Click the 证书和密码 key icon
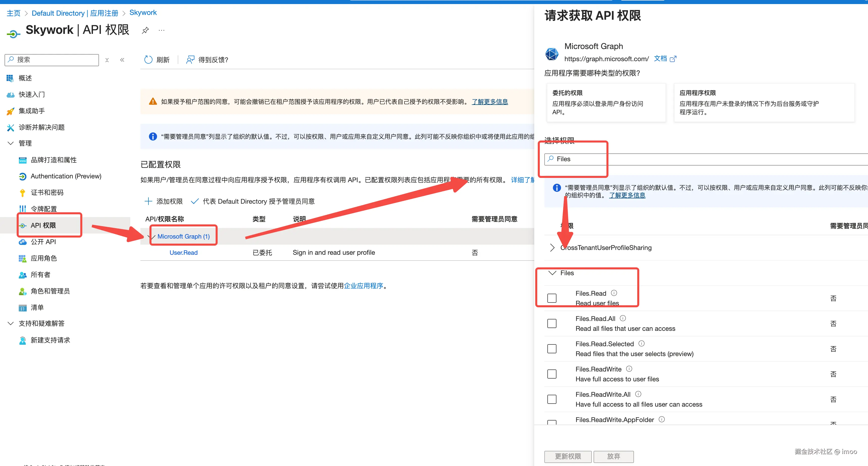Viewport: 868px width, 466px height. point(22,193)
